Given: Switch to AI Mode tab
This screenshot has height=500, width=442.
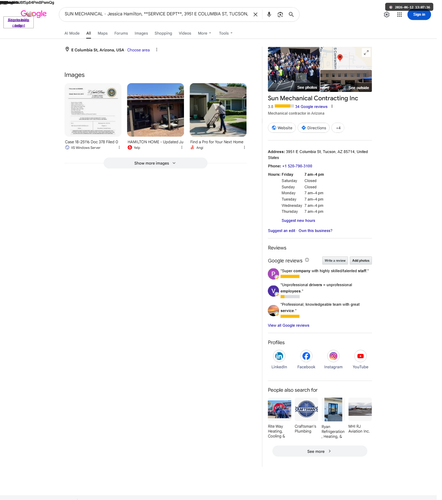Looking at the screenshot, I should [x=72, y=33].
